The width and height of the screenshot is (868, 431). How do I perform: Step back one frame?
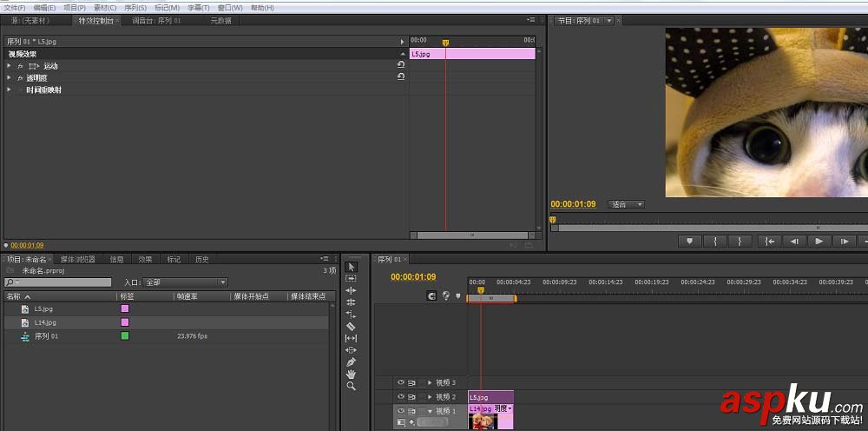click(794, 241)
